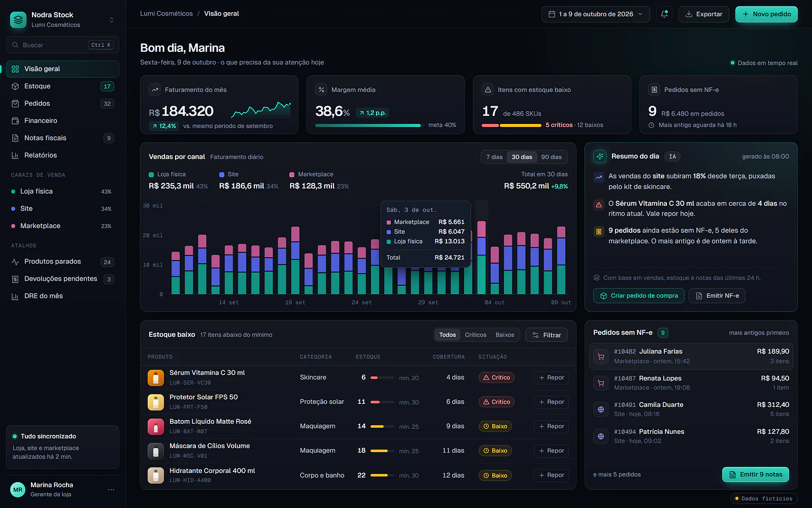The image size is (812, 508).
Task: Open the date range dropdown
Action: (x=595, y=14)
